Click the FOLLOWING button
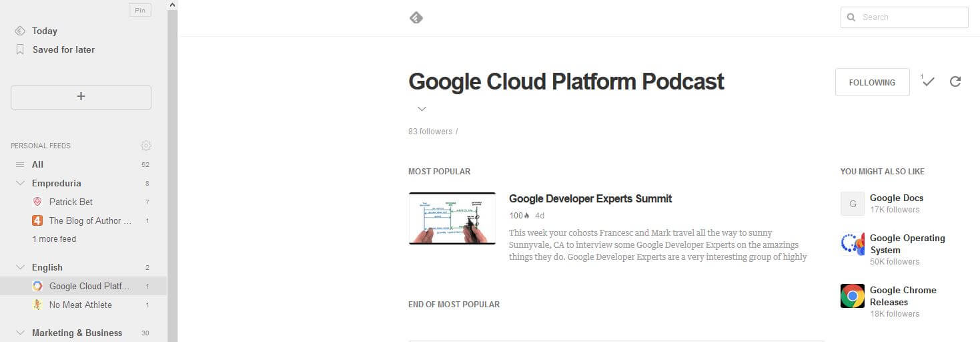Viewport: 980px width, 342px height. pyautogui.click(x=872, y=82)
